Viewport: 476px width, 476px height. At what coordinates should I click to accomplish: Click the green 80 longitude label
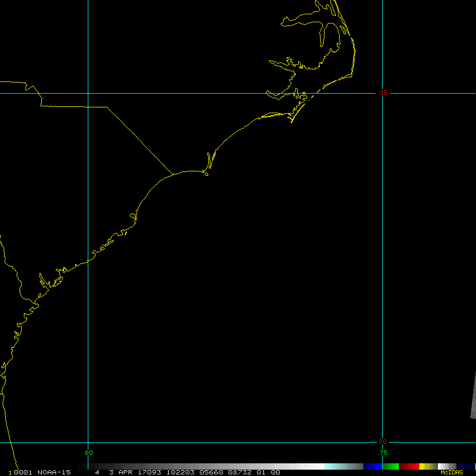(x=89, y=453)
